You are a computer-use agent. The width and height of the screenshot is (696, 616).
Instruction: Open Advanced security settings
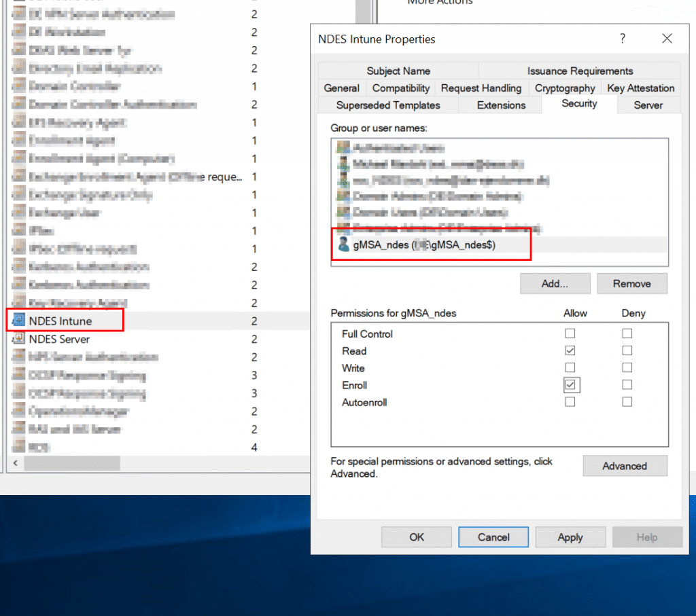(x=624, y=466)
